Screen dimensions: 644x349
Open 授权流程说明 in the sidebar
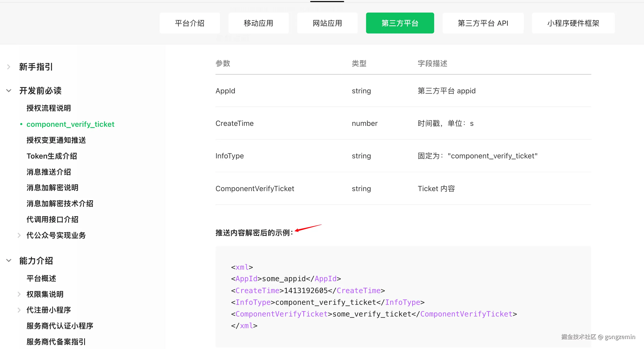[x=49, y=108]
